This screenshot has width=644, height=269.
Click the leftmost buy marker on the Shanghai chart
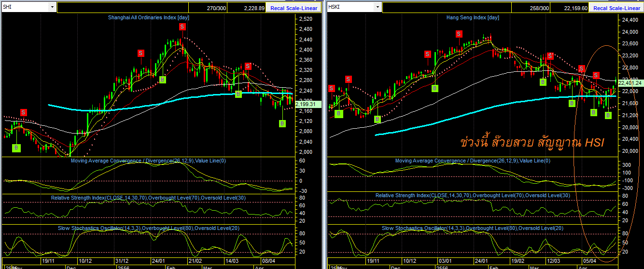(16, 148)
